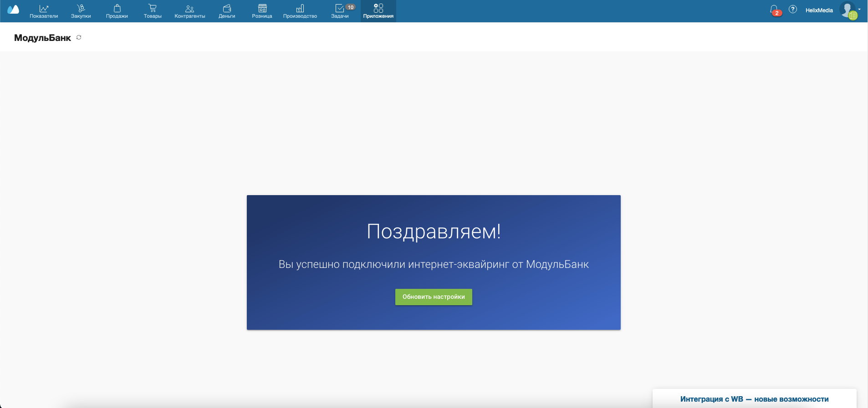Screen dimensions: 868x408
Task: Click the text about успешно подключили интернет-эквайринг
Action: coord(434,264)
